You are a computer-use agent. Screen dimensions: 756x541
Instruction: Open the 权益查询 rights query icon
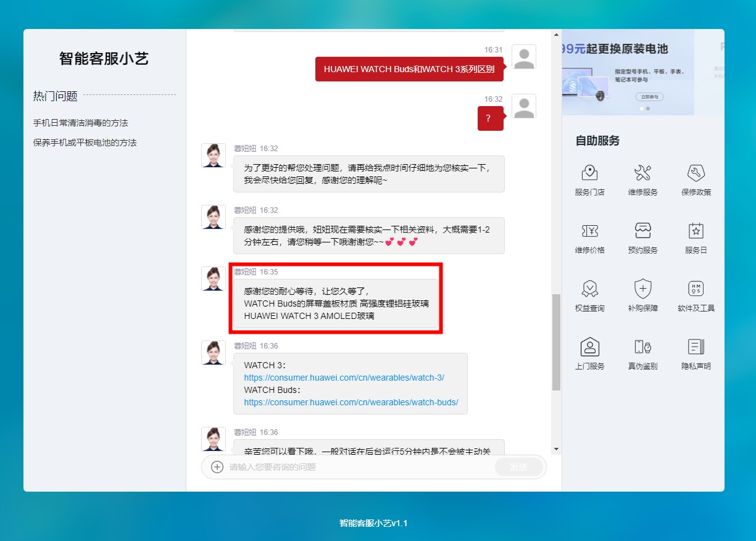(x=590, y=288)
